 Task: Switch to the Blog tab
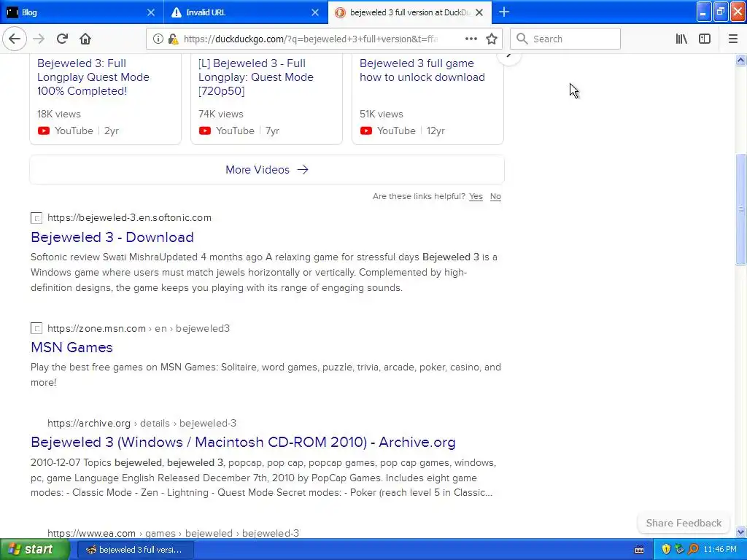[x=82, y=12]
